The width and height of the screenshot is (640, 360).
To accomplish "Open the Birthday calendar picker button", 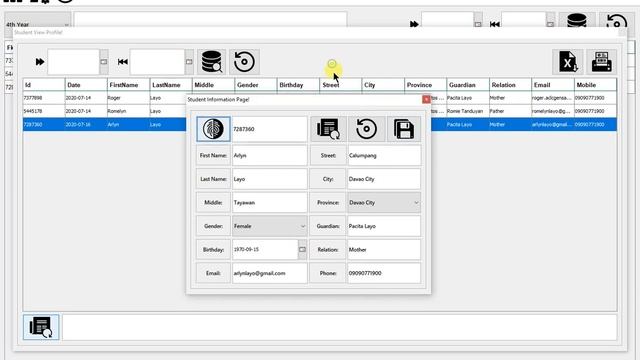I will (302, 249).
